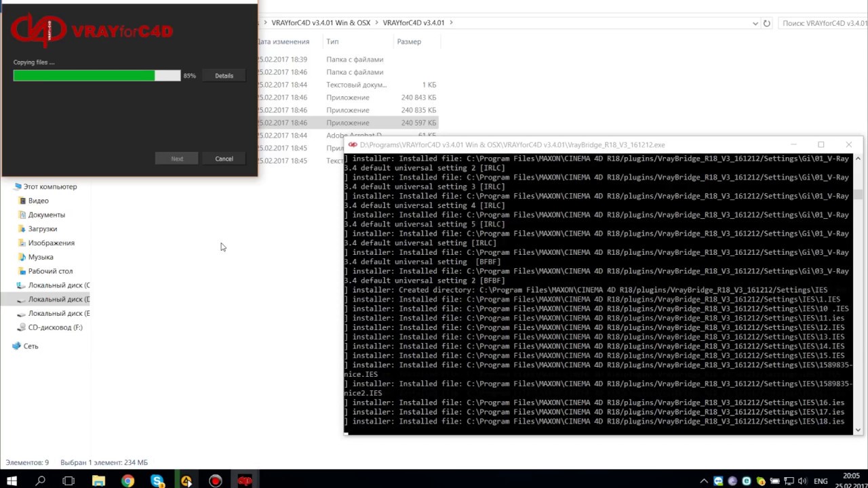Click the Explorer search field

click(x=823, y=23)
